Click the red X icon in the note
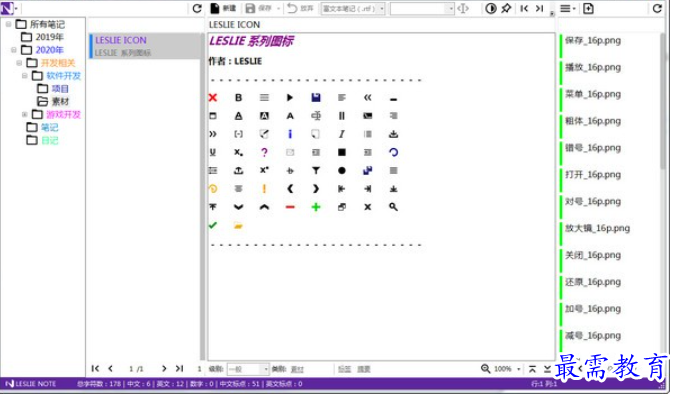Screen dimensions: 676x398 (213, 98)
